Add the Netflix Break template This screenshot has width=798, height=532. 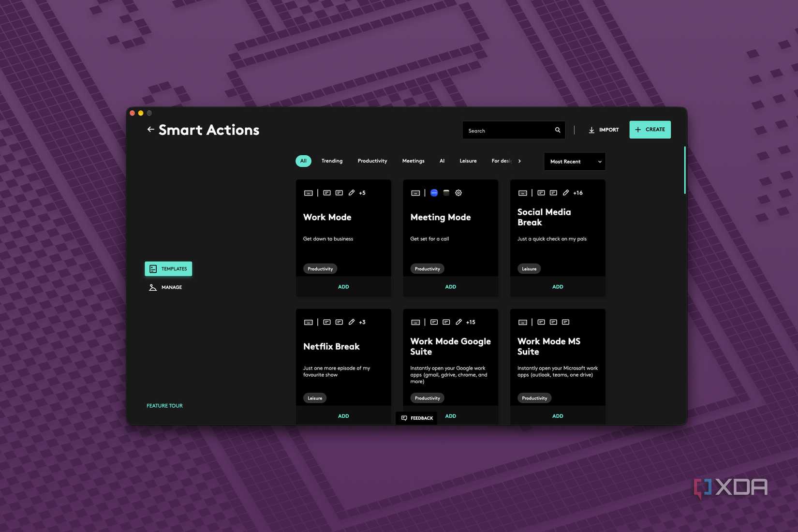tap(343, 416)
